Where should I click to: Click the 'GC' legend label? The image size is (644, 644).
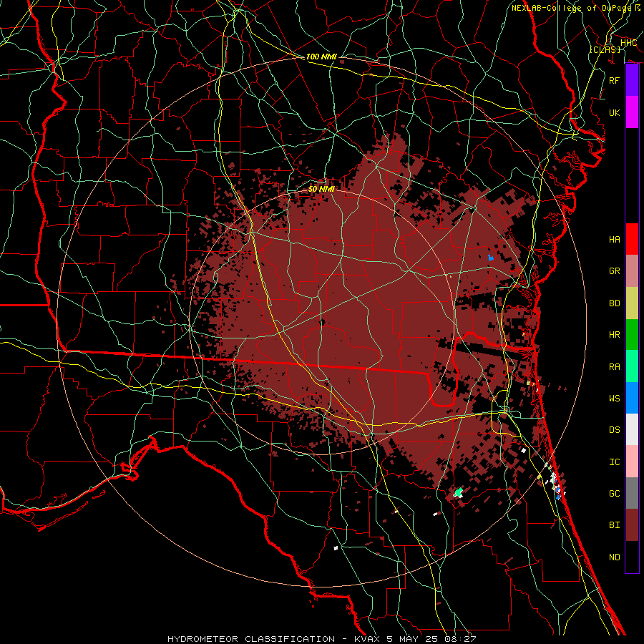tap(615, 493)
